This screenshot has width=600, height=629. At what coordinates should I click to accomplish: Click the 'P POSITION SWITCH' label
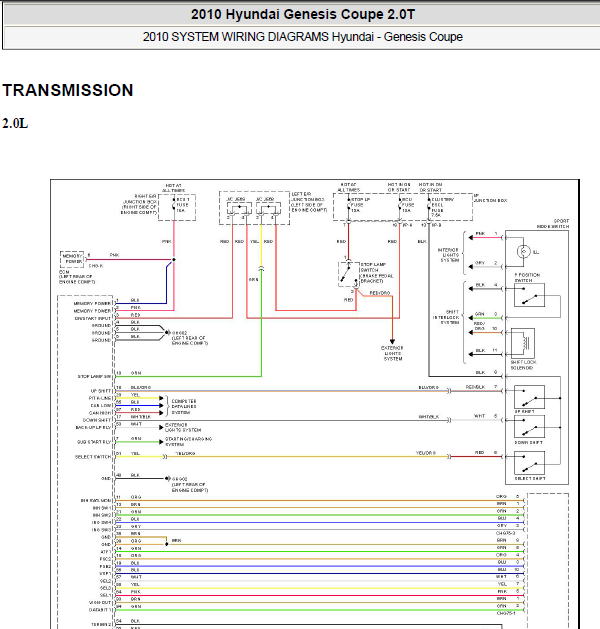pyautogui.click(x=527, y=278)
